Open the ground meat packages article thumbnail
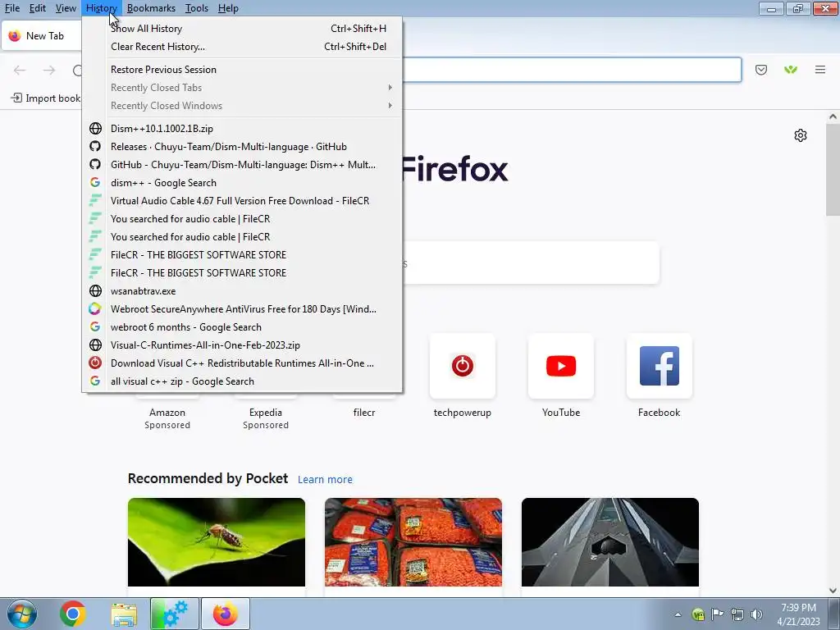Image resolution: width=840 pixels, height=630 pixels. click(413, 542)
